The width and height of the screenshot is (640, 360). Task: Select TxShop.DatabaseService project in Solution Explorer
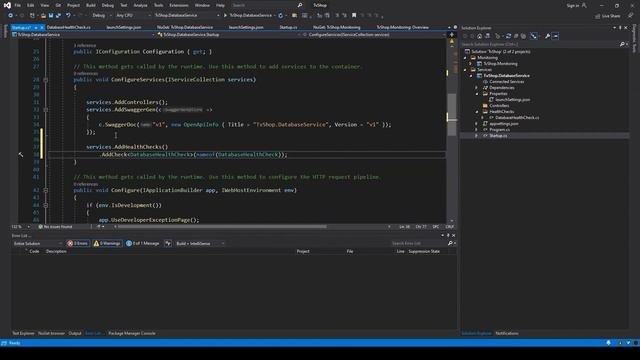click(507, 76)
